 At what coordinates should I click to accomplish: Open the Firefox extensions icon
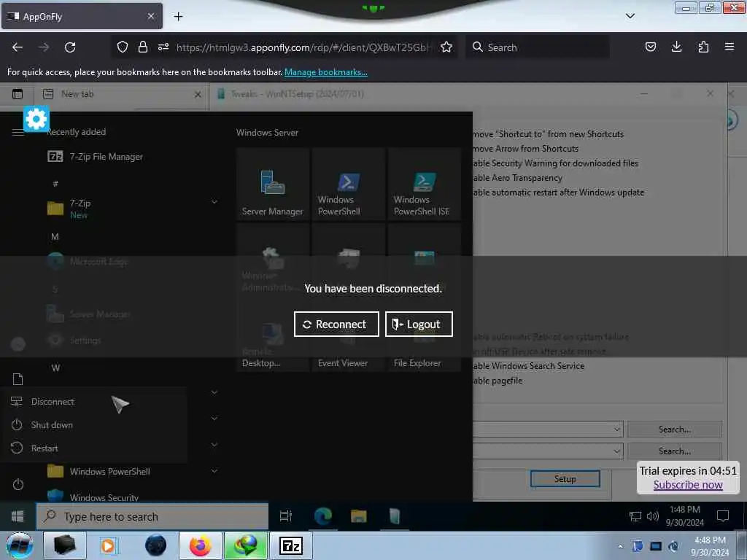[703, 47]
